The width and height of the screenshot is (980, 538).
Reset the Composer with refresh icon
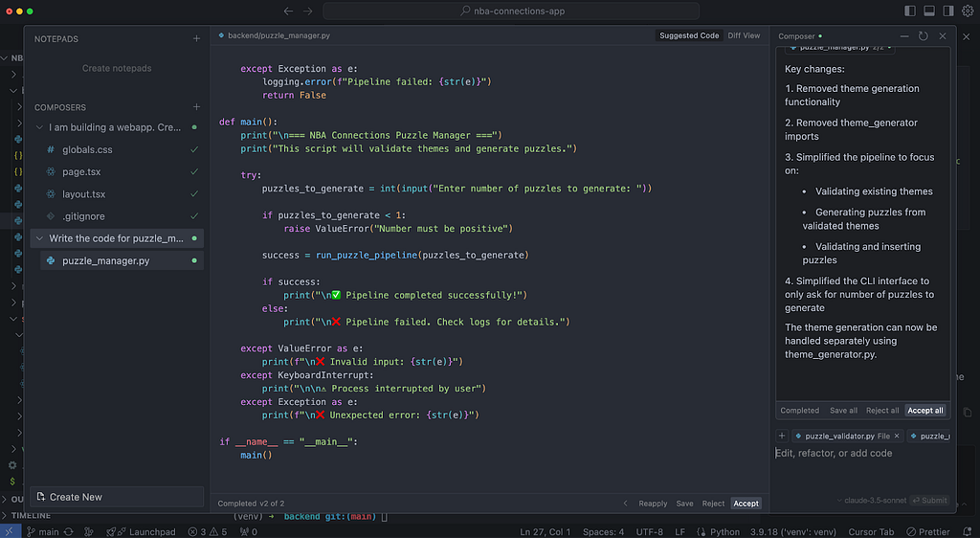tap(924, 36)
